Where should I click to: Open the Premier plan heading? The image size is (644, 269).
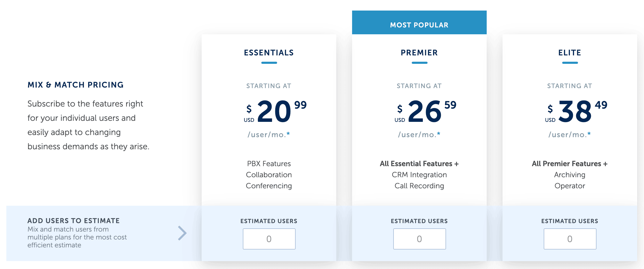coord(419,53)
